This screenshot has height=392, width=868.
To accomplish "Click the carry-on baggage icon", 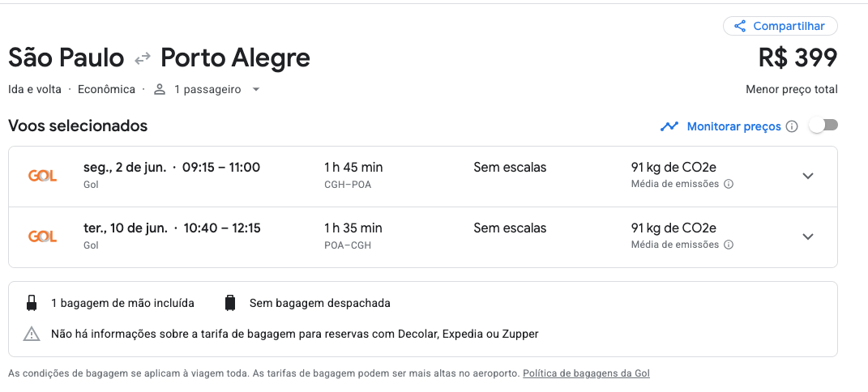I will 32,303.
